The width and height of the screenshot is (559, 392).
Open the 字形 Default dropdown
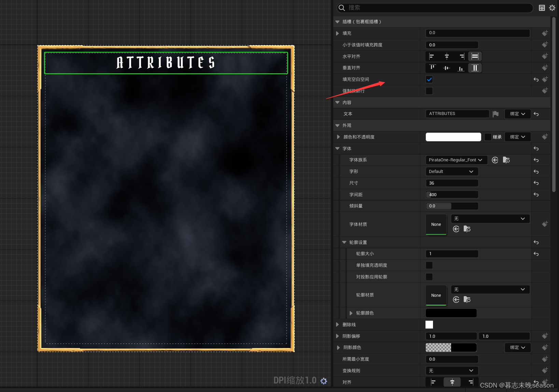[x=452, y=171]
